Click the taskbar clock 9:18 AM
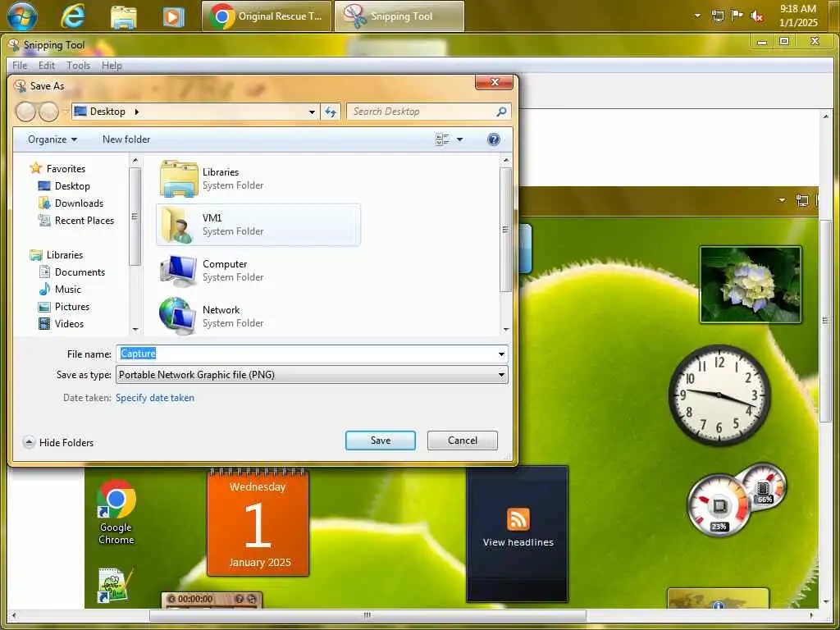The width and height of the screenshot is (840, 630). pyautogui.click(x=798, y=16)
